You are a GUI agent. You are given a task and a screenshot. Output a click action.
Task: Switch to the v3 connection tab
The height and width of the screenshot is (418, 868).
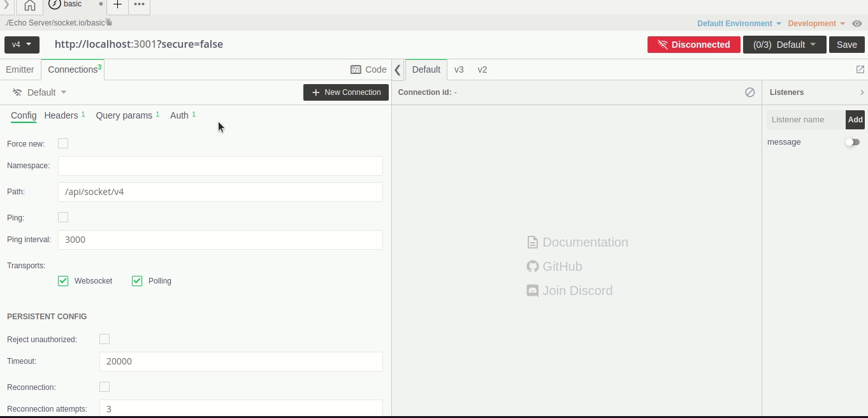pyautogui.click(x=459, y=69)
